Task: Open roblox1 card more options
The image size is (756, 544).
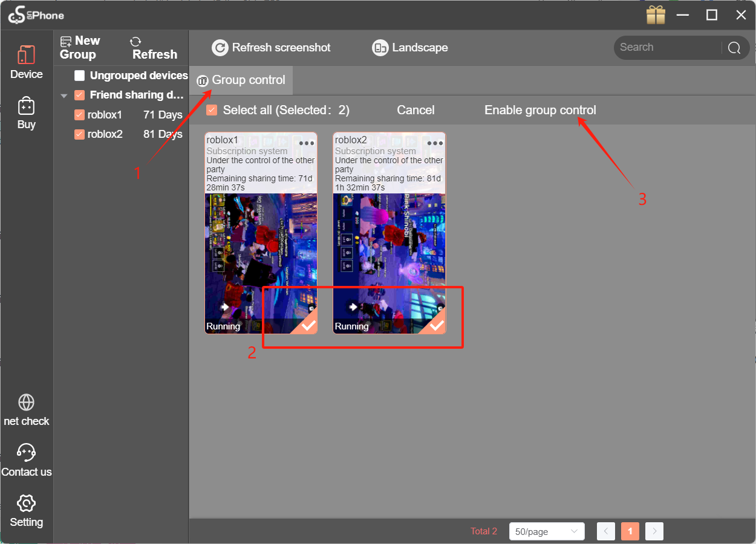Action: pos(307,143)
